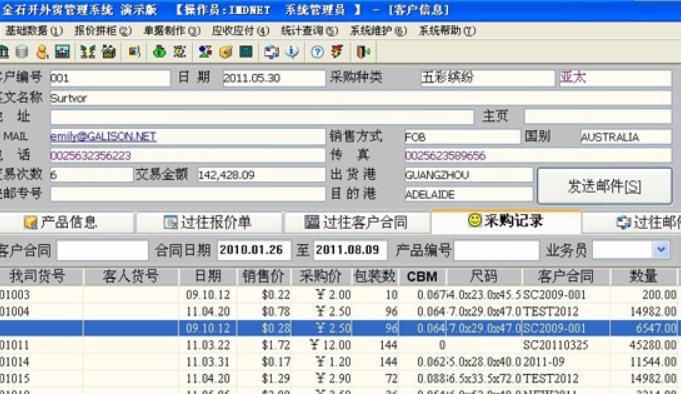The height and width of the screenshot is (394, 681).
Task: Click the cardboard box package icon
Action: pyautogui.click(x=225, y=52)
